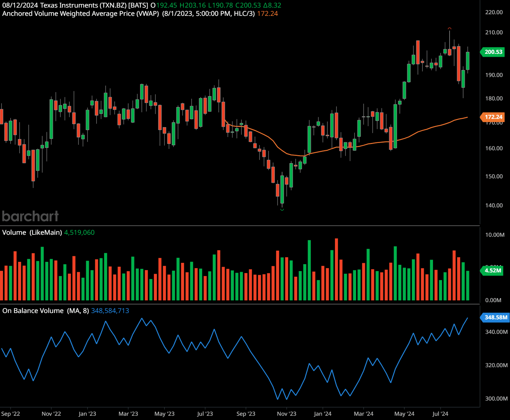510x420 pixels.
Task: Click the Sep '22 date axis label
Action: [x=11, y=414]
